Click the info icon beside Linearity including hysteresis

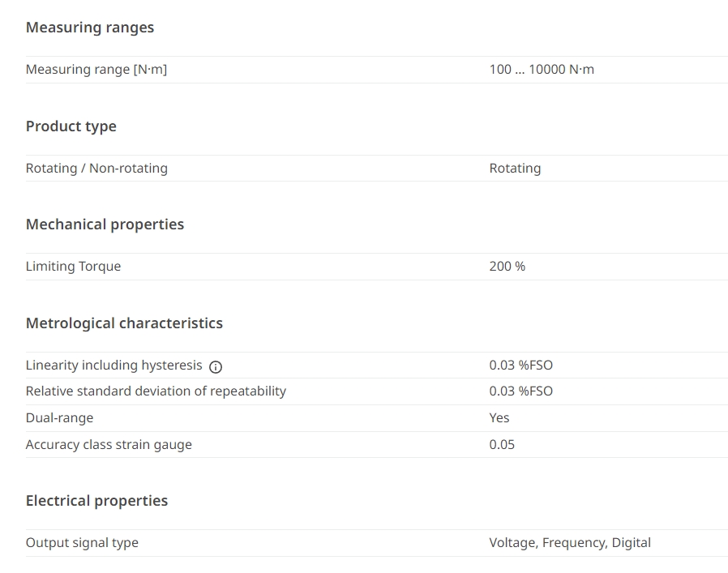[216, 367]
